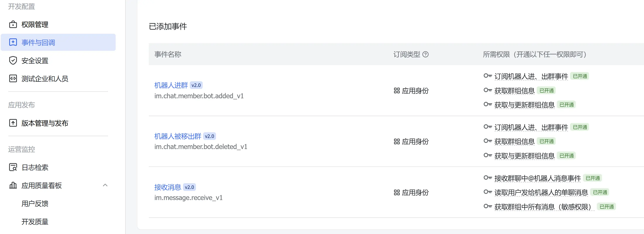
Task: Click the 版本管理与发布 upload icon
Action: pos(13,123)
